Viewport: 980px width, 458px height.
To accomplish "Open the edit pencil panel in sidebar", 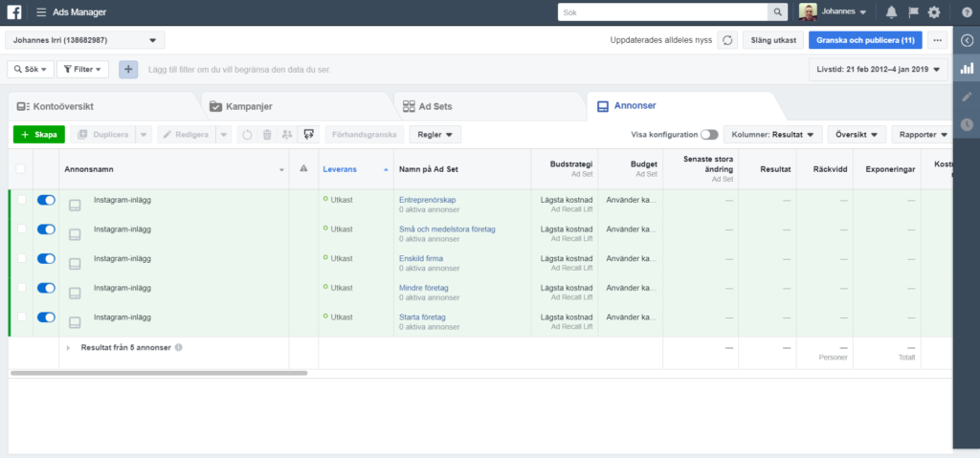I will coord(967,97).
